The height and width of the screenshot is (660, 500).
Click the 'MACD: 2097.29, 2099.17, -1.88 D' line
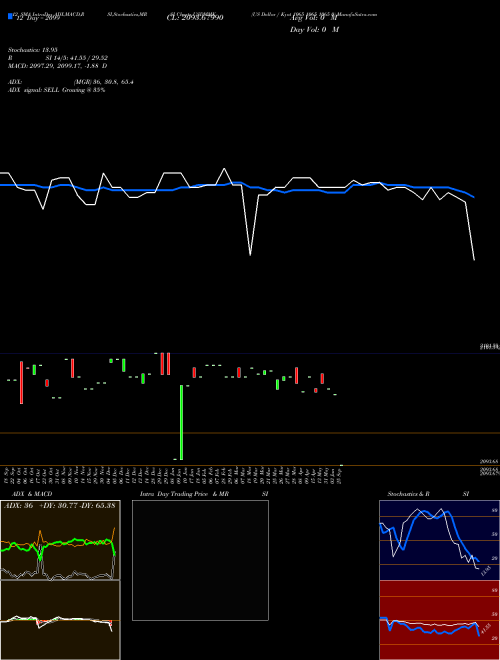57,66
